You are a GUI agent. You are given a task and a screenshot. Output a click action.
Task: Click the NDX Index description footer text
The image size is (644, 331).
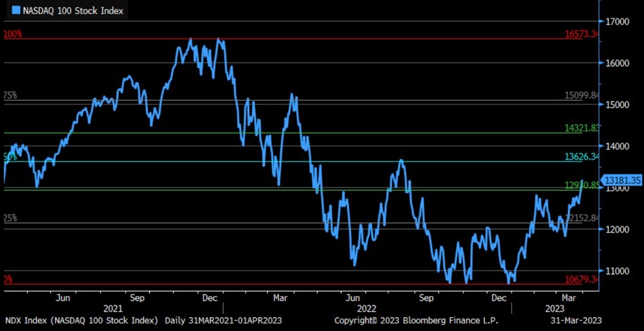[81, 320]
